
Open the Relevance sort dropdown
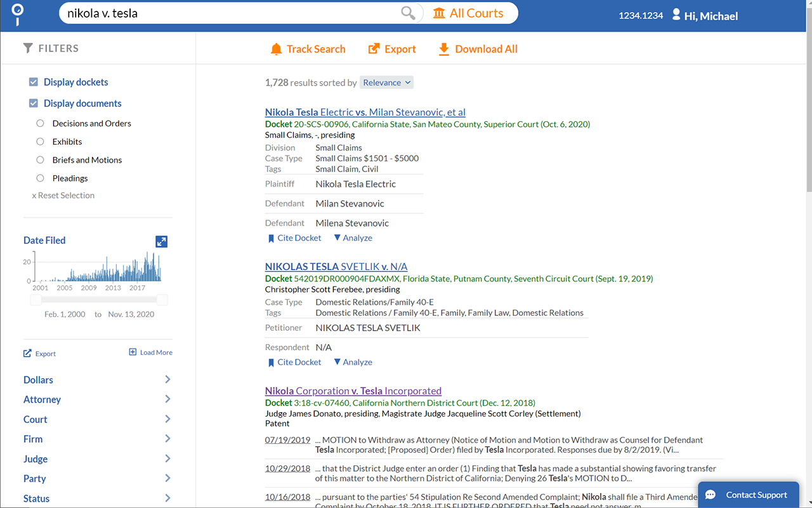[x=386, y=82]
